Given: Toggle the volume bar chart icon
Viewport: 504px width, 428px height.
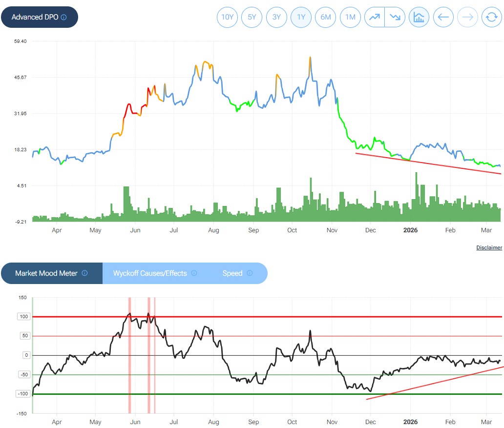Looking at the screenshot, I should (419, 17).
